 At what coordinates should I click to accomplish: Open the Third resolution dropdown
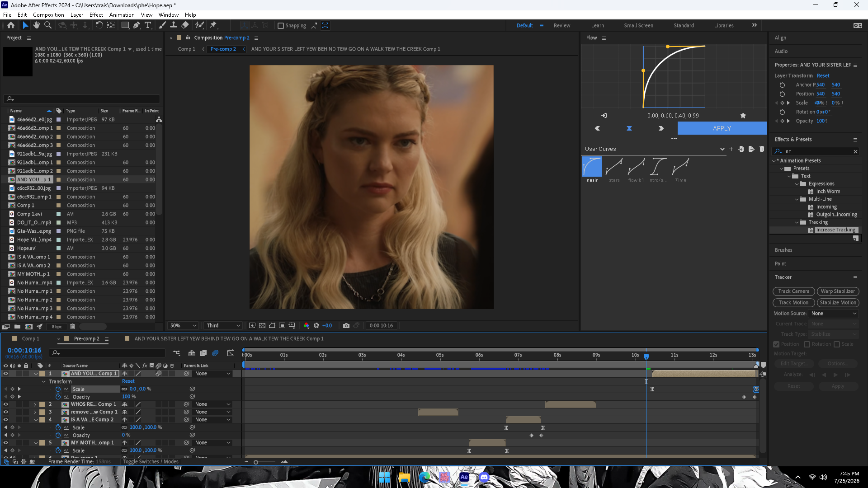coord(223,325)
